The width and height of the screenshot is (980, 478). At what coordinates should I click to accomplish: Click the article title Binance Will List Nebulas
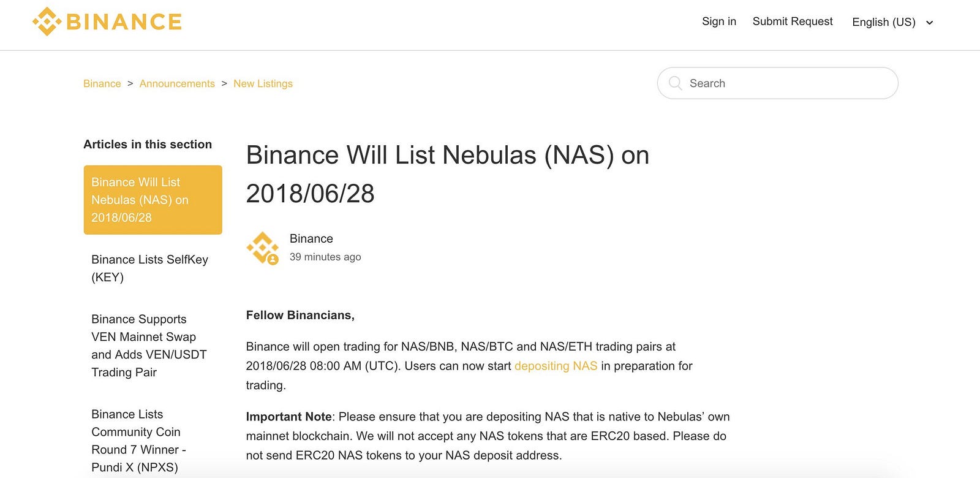[x=448, y=174]
